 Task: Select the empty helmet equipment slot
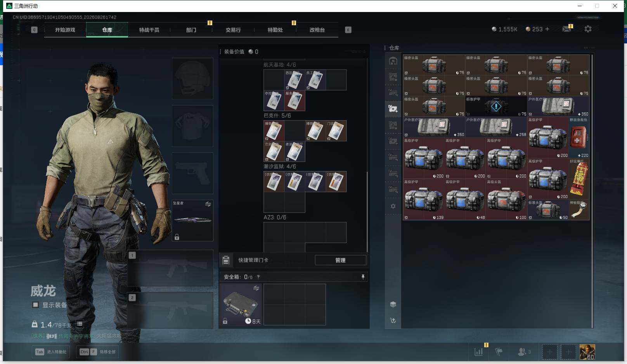pyautogui.click(x=192, y=78)
